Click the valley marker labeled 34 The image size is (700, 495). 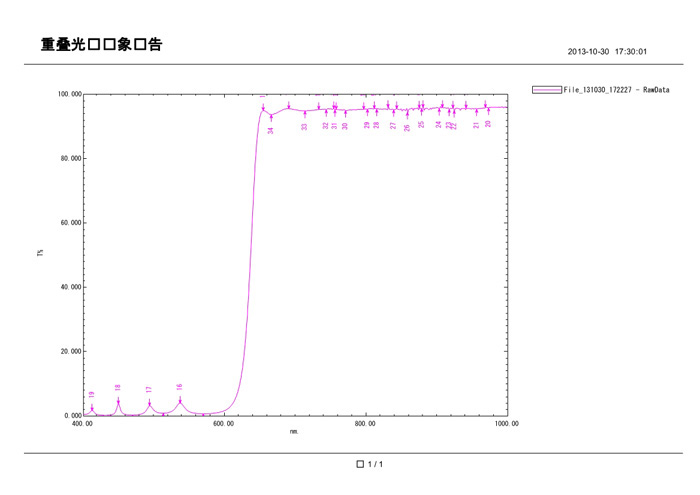(271, 118)
